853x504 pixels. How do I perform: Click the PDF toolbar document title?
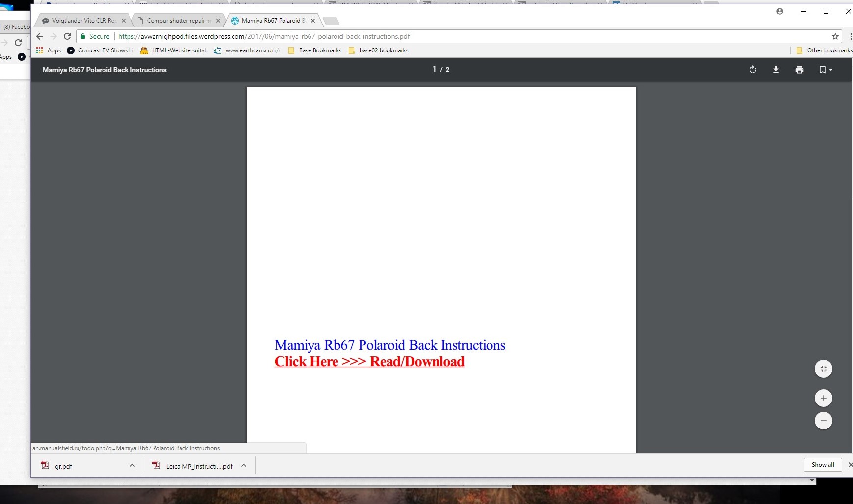point(104,70)
